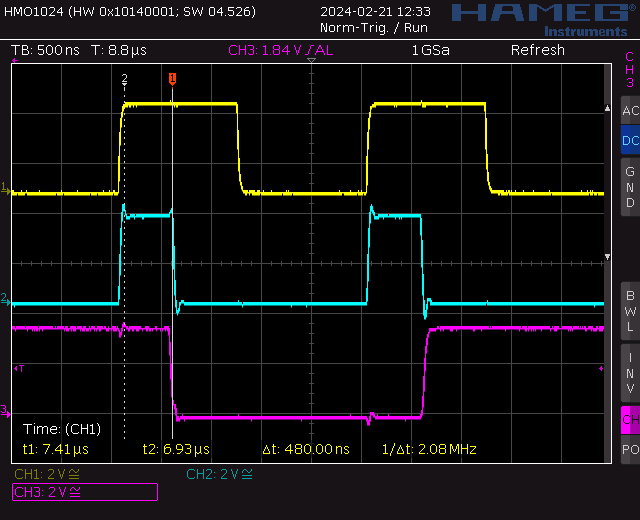Viewport: 640px width, 520px height.
Task: Toggle the INV invert option
Action: click(629, 372)
